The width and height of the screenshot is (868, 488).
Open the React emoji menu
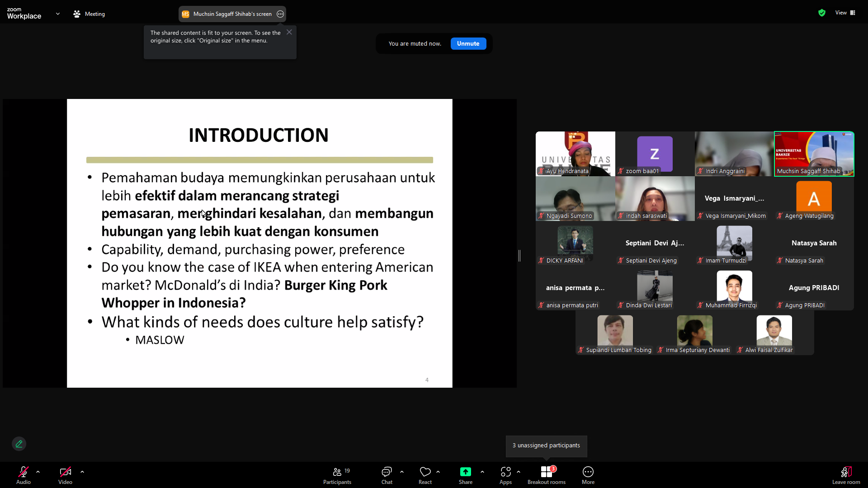tap(425, 475)
